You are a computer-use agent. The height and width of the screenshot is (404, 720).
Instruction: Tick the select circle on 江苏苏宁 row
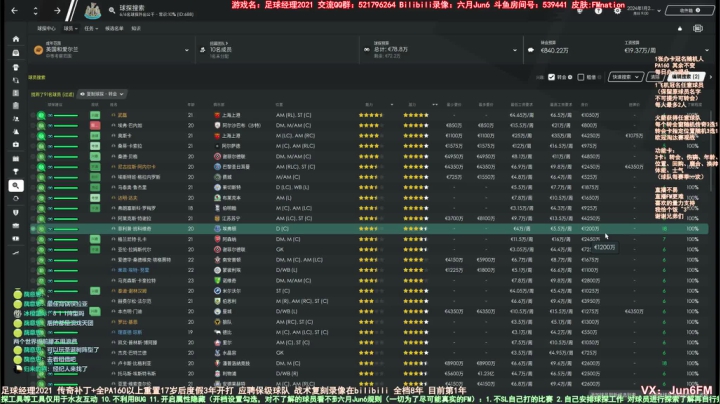pos(33,219)
